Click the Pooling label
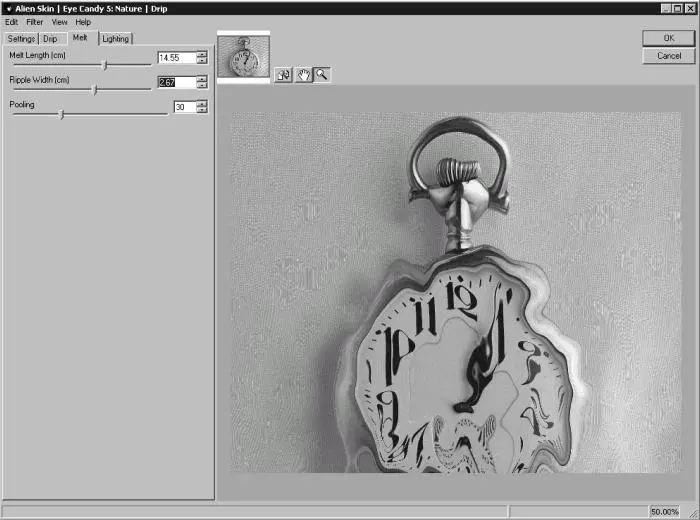Screen dimensions: 700x520 [22, 104]
